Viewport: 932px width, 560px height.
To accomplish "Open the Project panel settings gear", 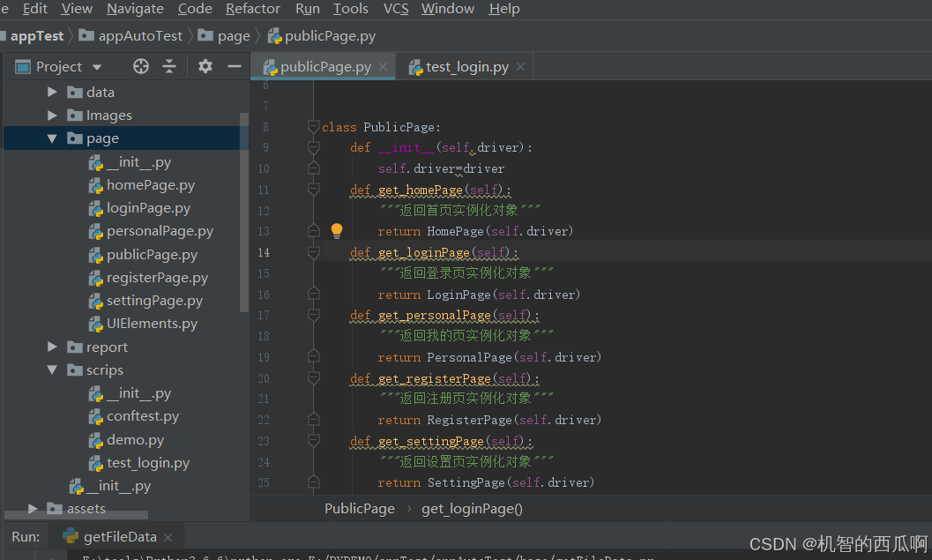I will [205, 66].
